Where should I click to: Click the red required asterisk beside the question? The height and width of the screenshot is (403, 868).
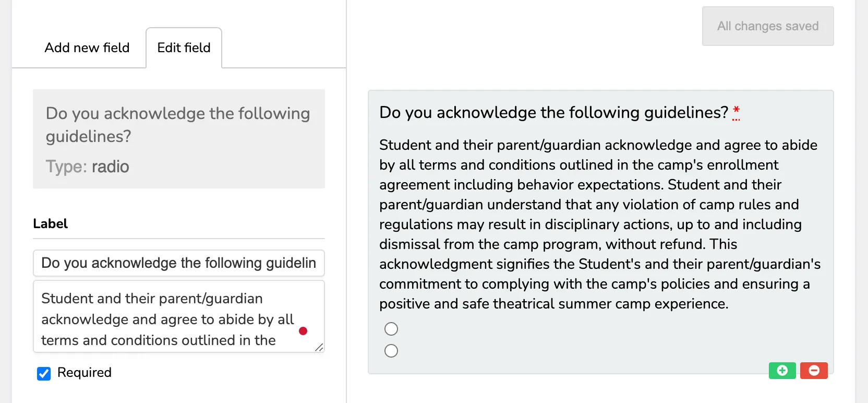pyautogui.click(x=736, y=112)
